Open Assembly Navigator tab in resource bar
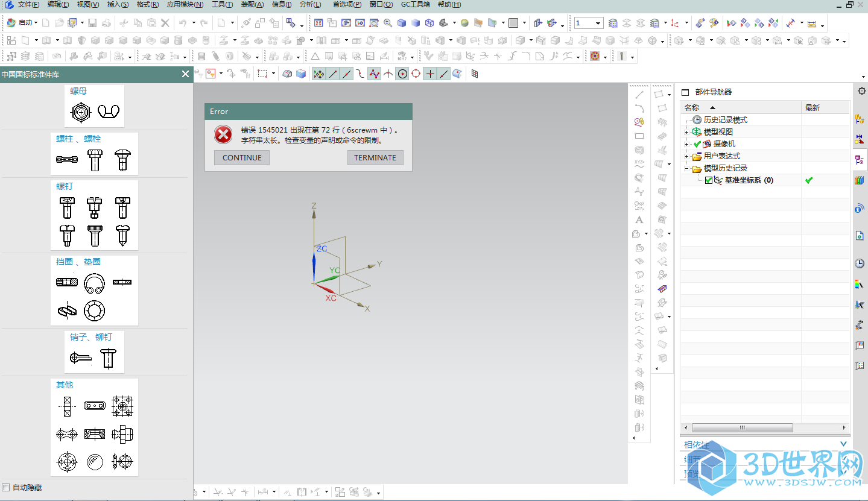The width and height of the screenshot is (868, 501). tap(860, 119)
